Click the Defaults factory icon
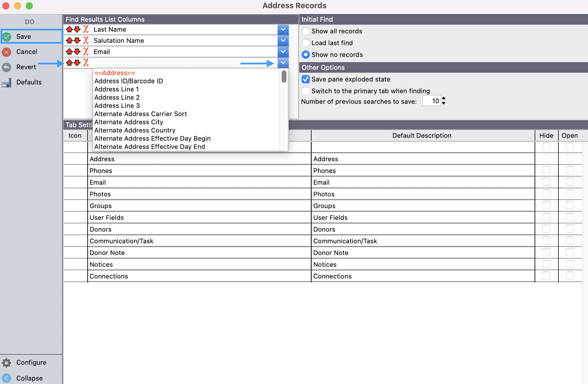 pyautogui.click(x=7, y=82)
